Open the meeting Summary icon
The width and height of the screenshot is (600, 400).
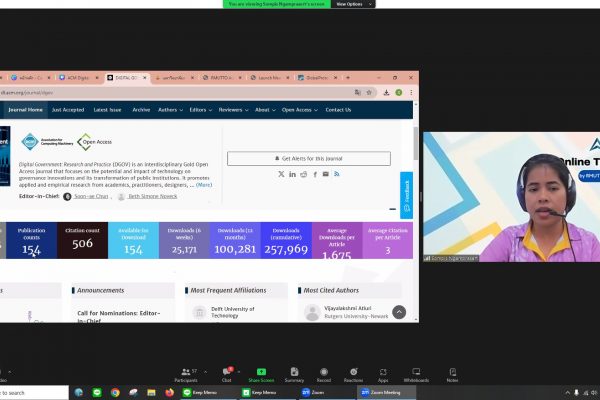click(294, 372)
